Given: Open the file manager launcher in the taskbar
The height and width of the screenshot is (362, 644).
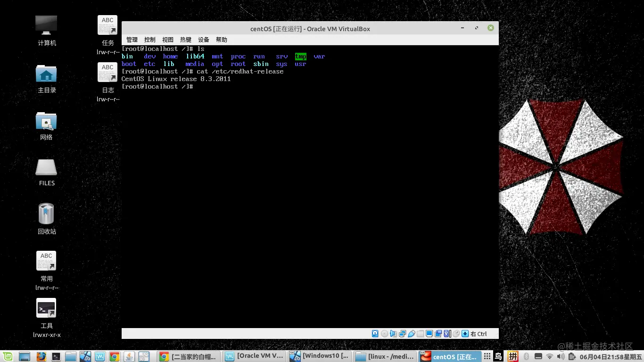Looking at the screenshot, I should tap(71, 356).
